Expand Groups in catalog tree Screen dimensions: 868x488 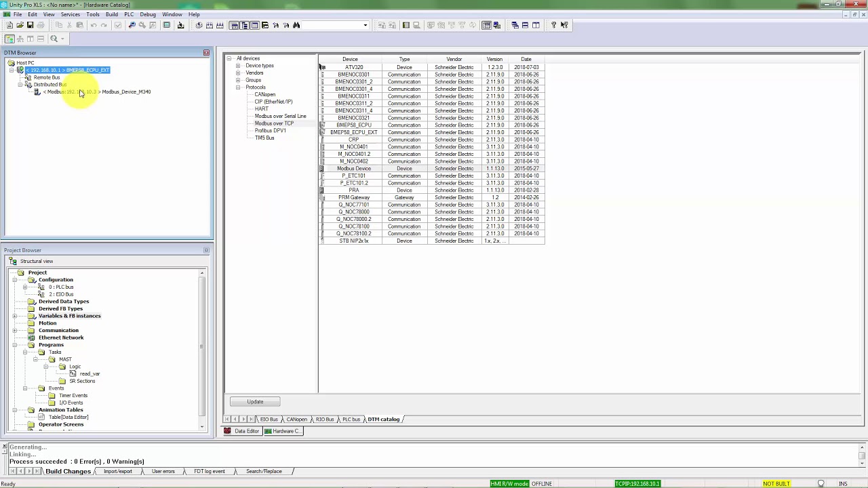(238, 80)
